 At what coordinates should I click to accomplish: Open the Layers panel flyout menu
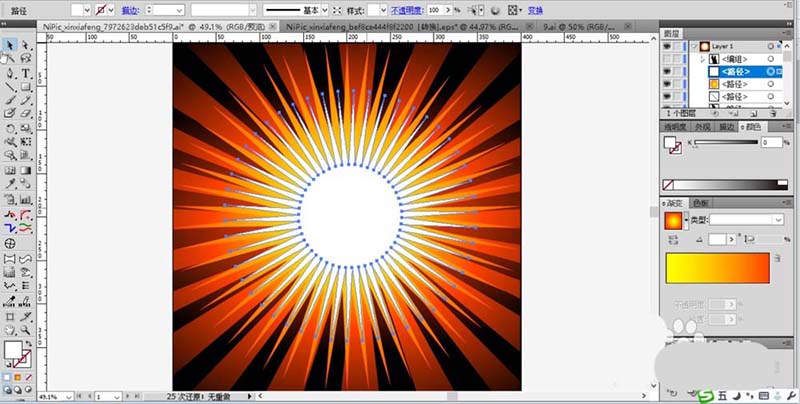785,33
